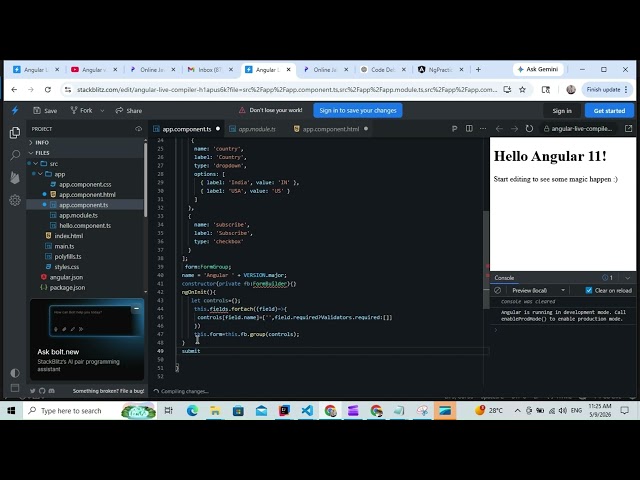This screenshot has width=640, height=480.
Task: Go back in the preview pane
Action: (499, 129)
